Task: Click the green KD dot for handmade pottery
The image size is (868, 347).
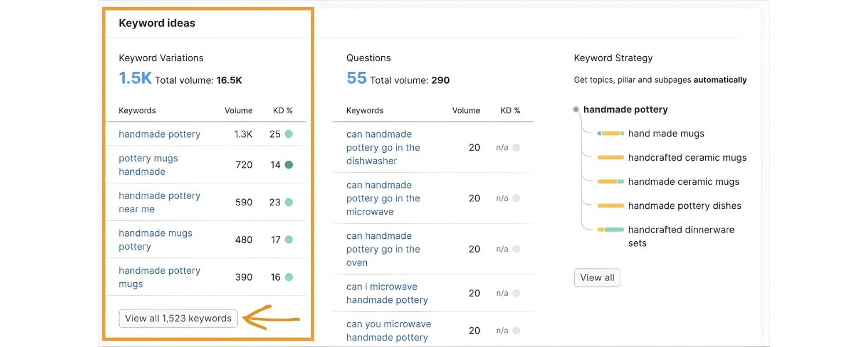Action: point(289,134)
